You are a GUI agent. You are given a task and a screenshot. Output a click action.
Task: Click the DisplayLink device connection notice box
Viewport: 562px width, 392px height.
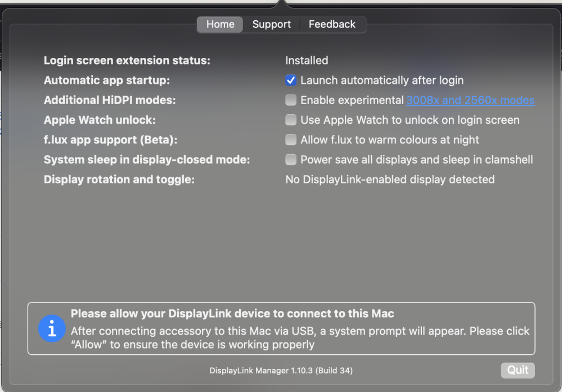coord(281,328)
